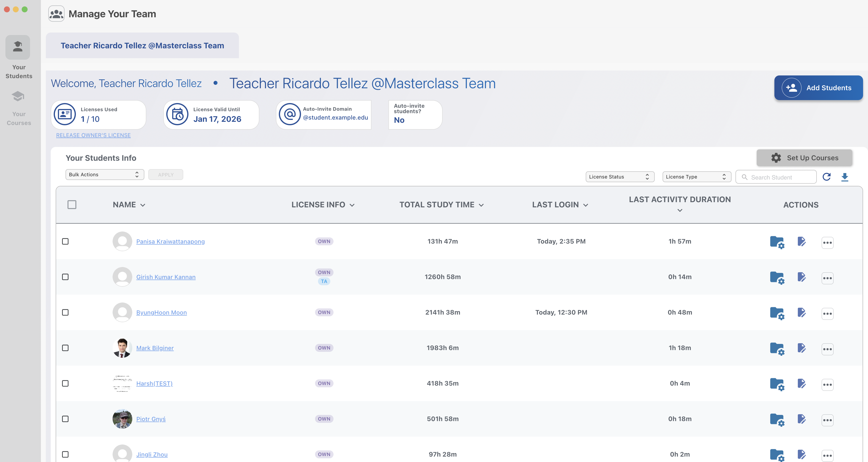
Task: Tick the checkbox for Panisa Kraiwattanapong
Action: click(x=65, y=241)
